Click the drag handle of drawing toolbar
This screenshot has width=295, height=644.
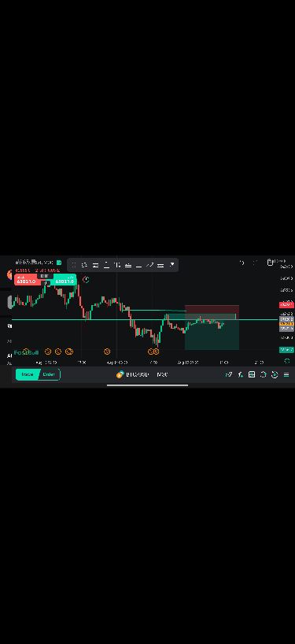pyautogui.click(x=73, y=265)
